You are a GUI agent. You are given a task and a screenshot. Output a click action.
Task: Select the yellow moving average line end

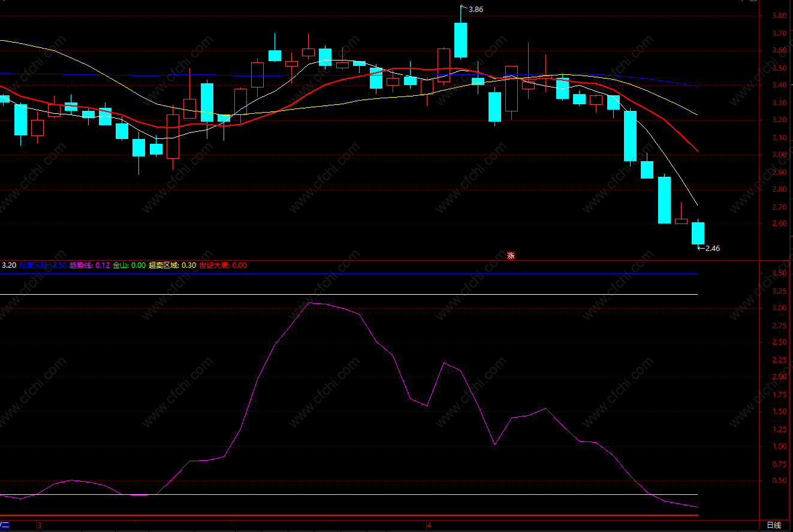(695, 113)
